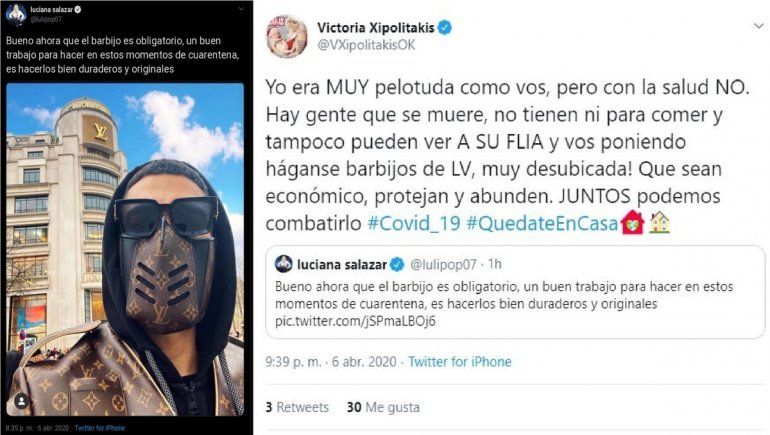The image size is (770, 435).
Task: Open Twitter for iPhone source link
Action: [x=460, y=362]
